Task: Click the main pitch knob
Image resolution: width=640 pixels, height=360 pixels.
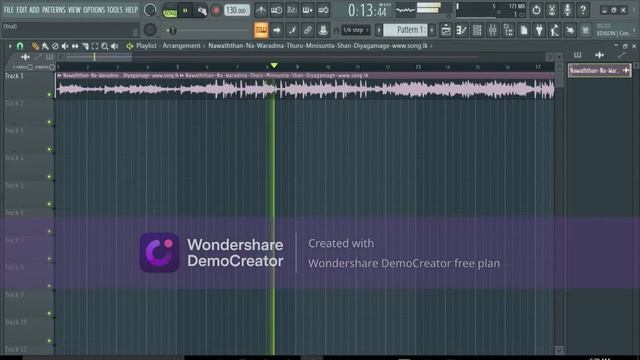Action: point(150,29)
